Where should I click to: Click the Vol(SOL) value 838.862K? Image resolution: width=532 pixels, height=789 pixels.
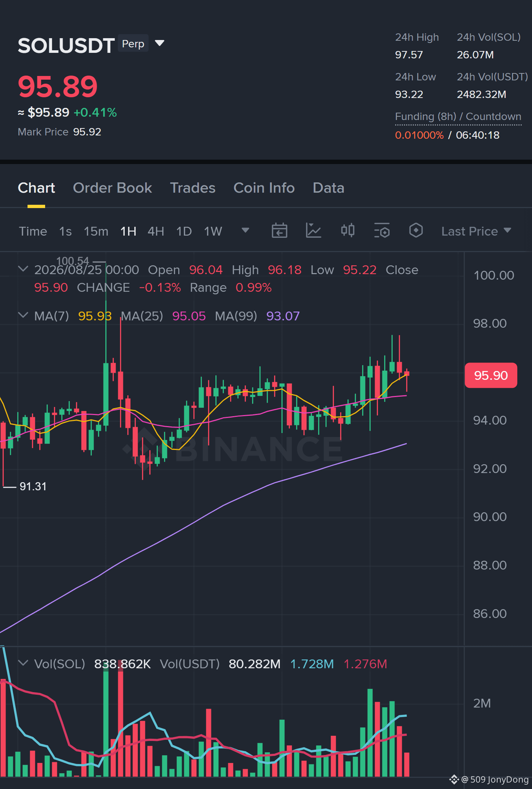[123, 664]
